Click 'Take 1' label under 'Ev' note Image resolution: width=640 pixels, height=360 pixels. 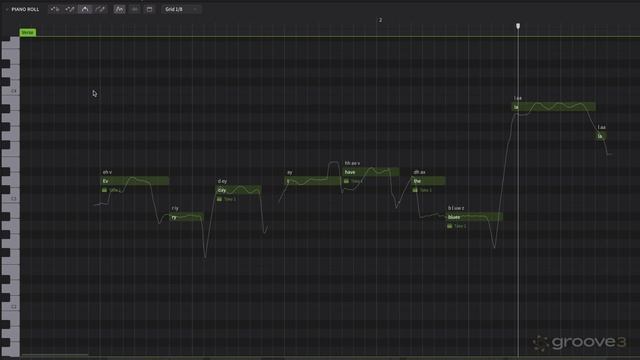[x=115, y=190]
